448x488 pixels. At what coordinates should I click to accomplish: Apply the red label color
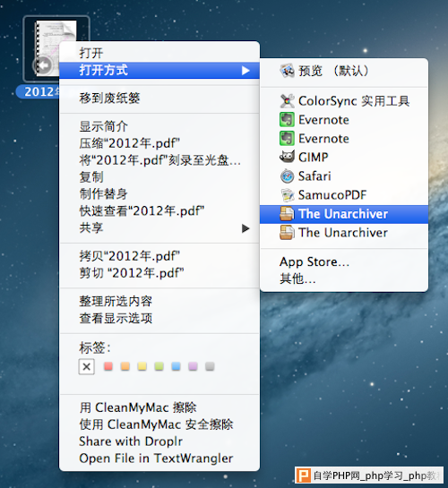point(108,366)
